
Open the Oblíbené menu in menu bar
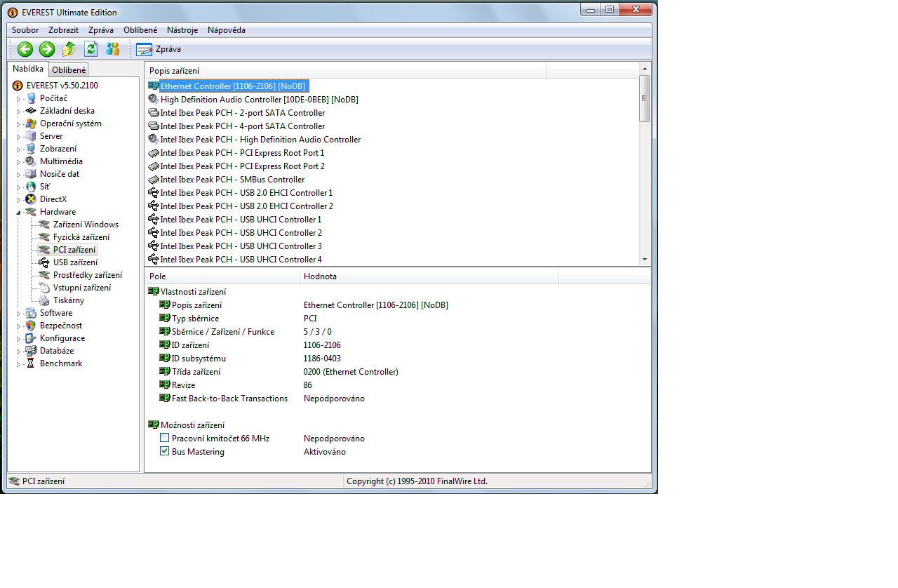[140, 30]
